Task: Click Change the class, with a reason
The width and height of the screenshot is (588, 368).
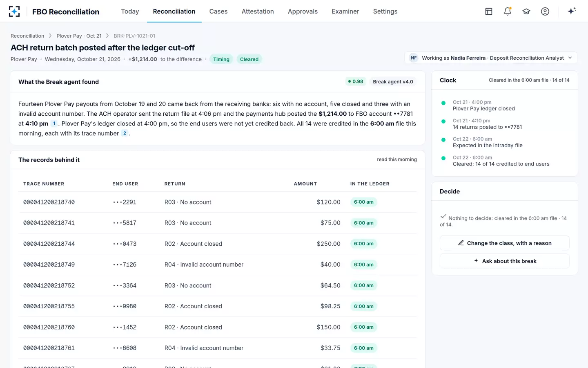Action: [505, 243]
